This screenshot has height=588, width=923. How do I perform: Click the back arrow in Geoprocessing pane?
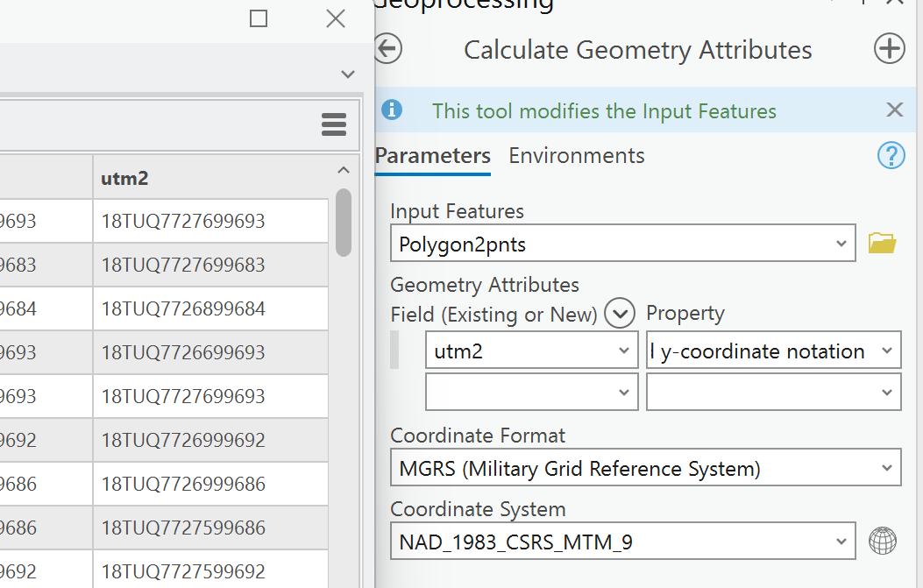(387, 49)
